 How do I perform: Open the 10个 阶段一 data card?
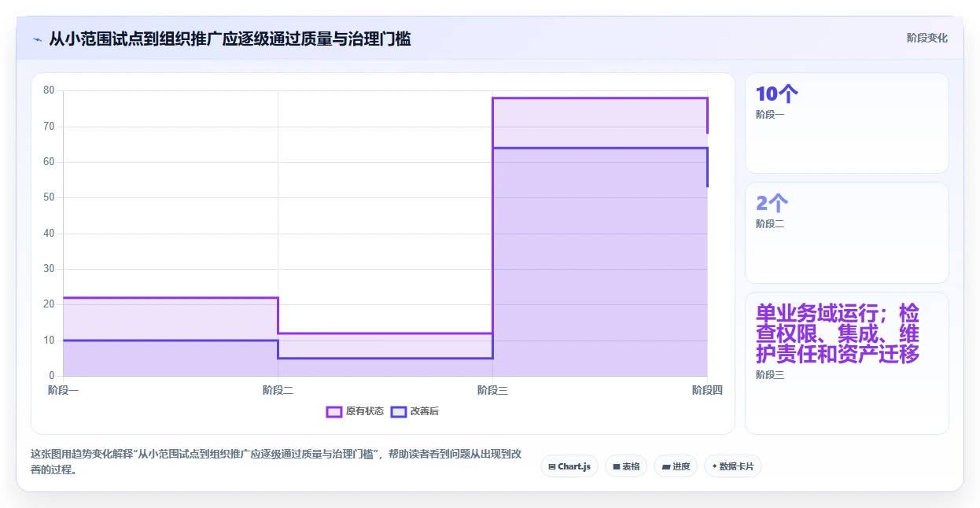[x=847, y=123]
